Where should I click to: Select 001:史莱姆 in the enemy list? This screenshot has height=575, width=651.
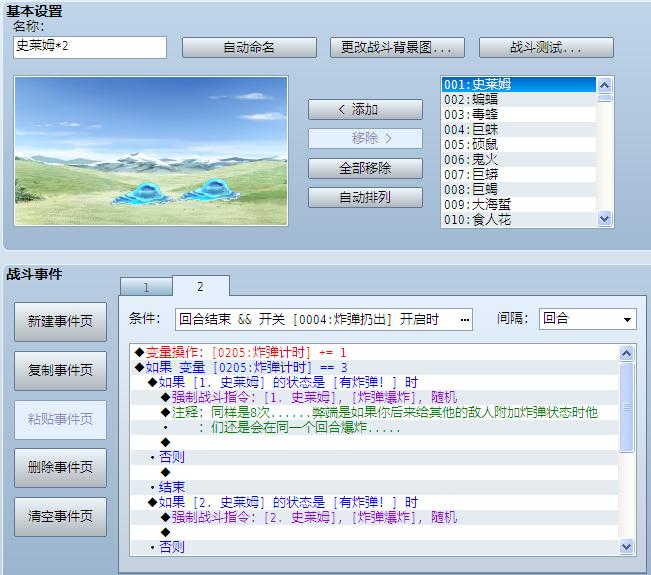519,85
